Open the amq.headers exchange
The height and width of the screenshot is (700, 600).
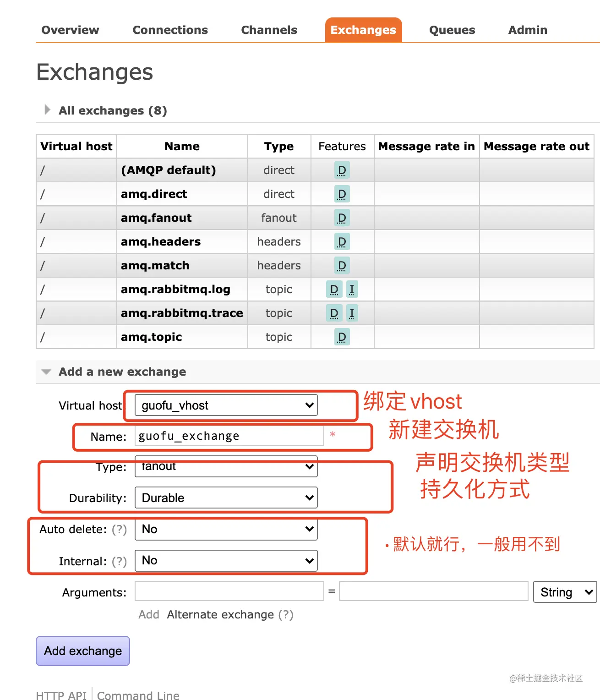coord(161,241)
